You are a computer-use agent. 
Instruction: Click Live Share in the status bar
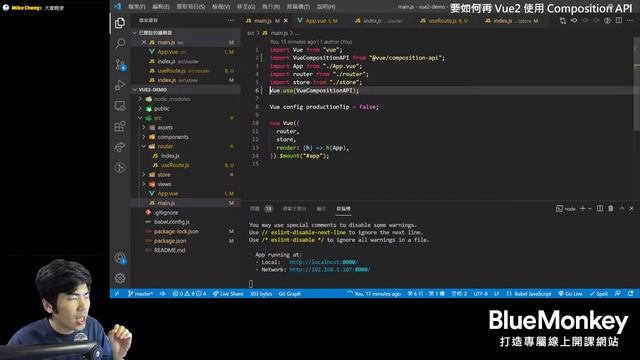click(x=228, y=294)
